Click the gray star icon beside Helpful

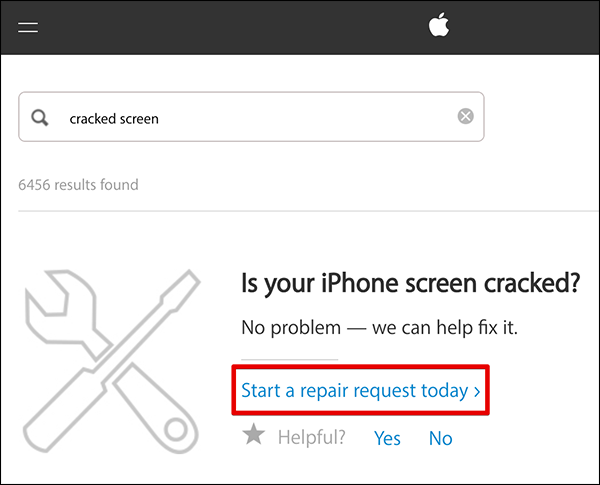pyautogui.click(x=253, y=436)
